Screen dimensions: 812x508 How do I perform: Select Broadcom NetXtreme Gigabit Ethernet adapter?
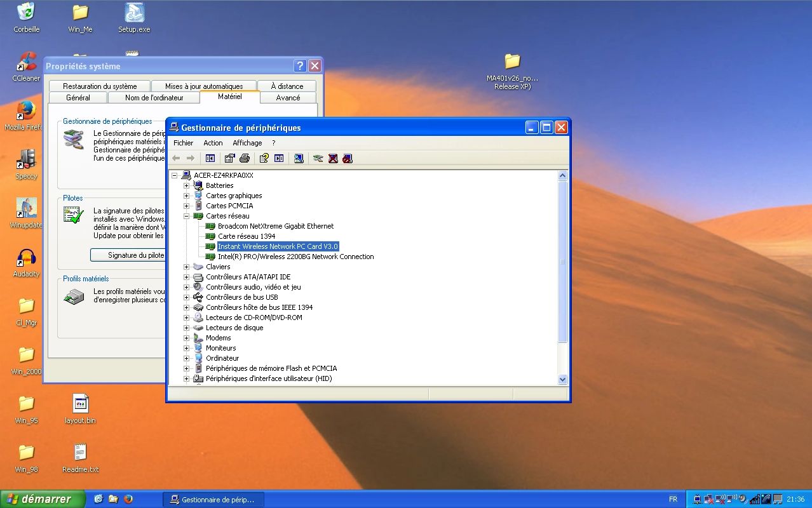(x=275, y=226)
